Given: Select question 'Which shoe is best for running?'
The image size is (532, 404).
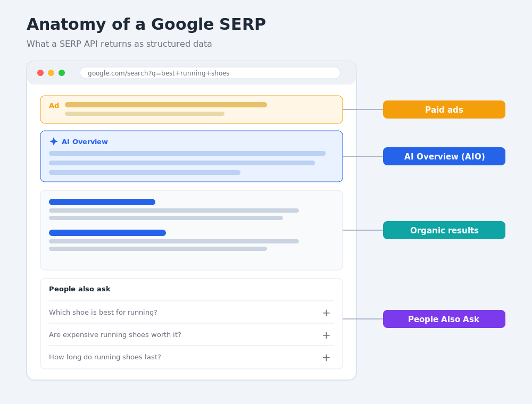Looking at the screenshot, I should click(103, 313).
